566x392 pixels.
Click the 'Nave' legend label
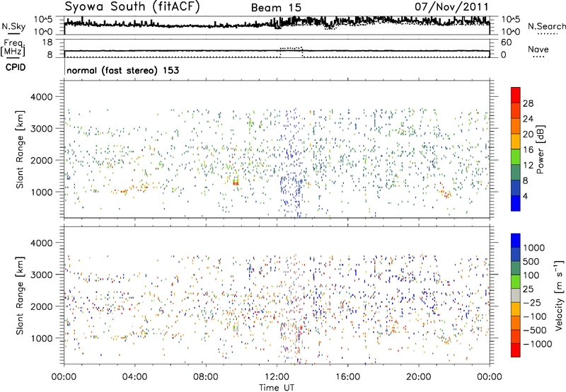[538, 49]
